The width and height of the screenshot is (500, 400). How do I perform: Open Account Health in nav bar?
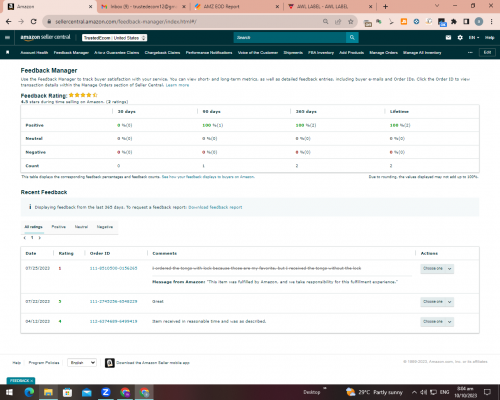pyautogui.click(x=34, y=53)
